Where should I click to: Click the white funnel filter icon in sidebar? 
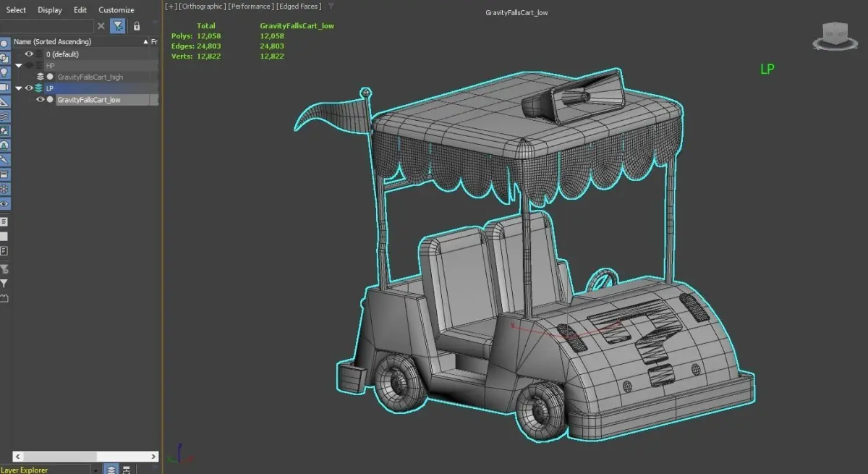[4, 284]
